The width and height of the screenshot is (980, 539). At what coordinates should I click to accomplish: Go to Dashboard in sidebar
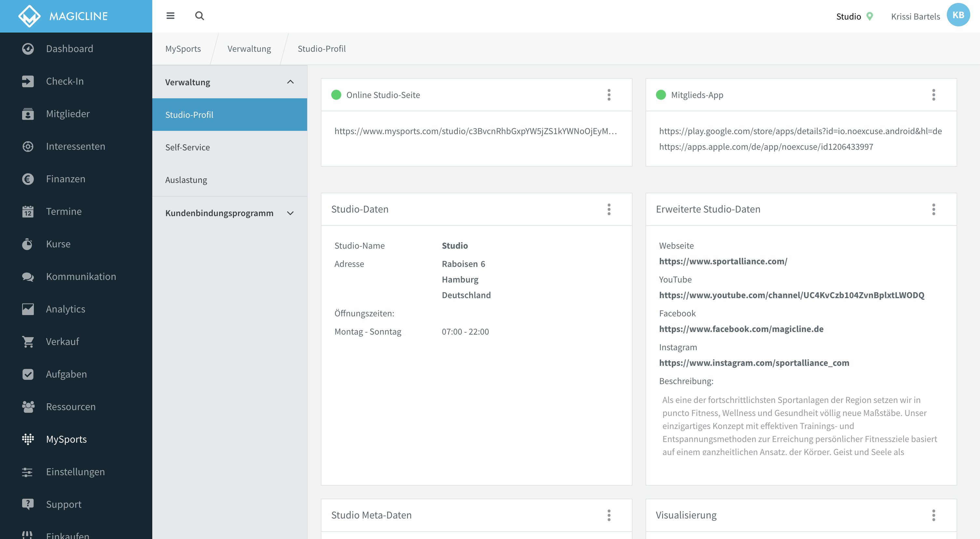tap(76, 49)
